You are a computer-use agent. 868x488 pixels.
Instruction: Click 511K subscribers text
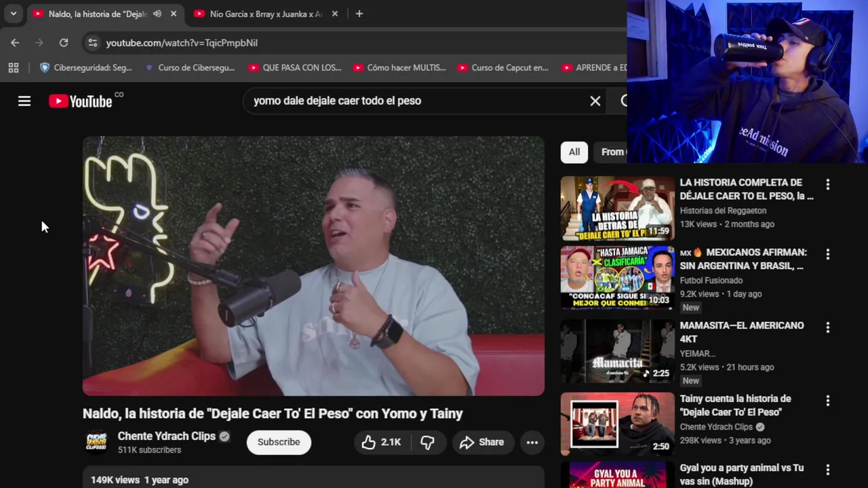[x=149, y=450]
